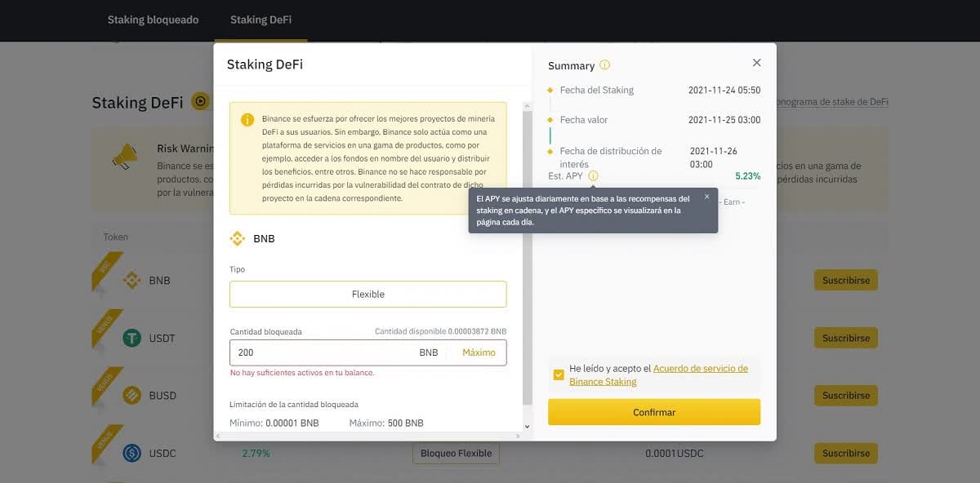Choose the Flexible type option
This screenshot has width=980, height=483.
[367, 295]
